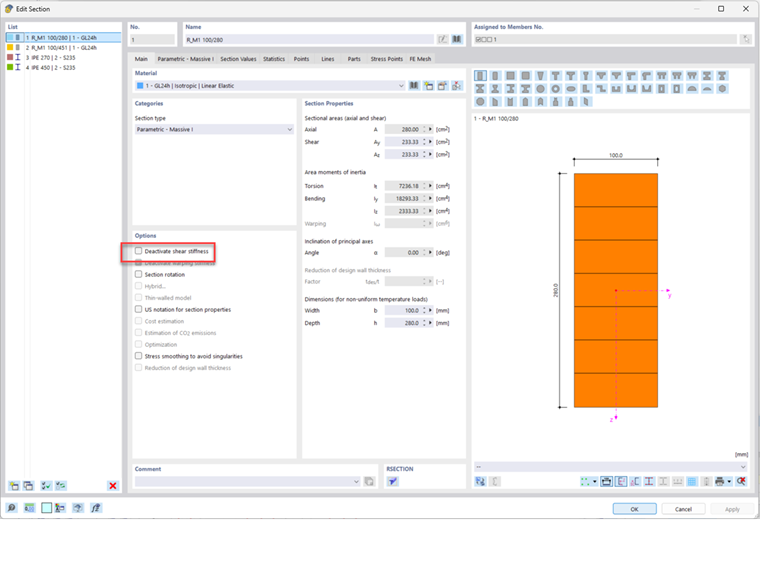Click the red X delete icon under the list
The width and height of the screenshot is (760, 570).
coord(113,486)
